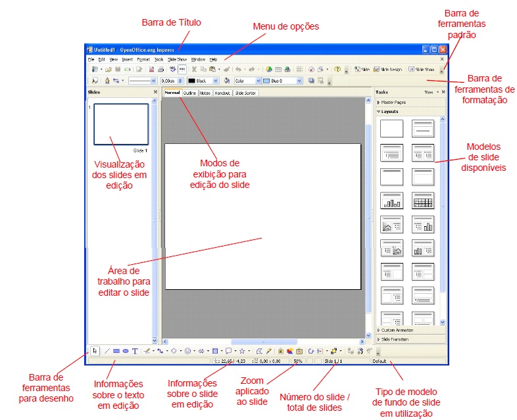517x420 pixels.
Task: Collapse the Layouts section
Action: pos(410,112)
